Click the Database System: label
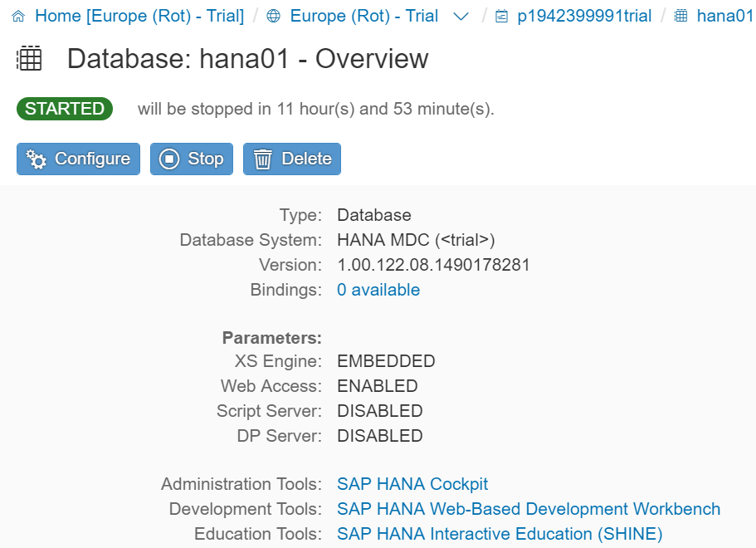Screen dimensions: 756x548 251,240
